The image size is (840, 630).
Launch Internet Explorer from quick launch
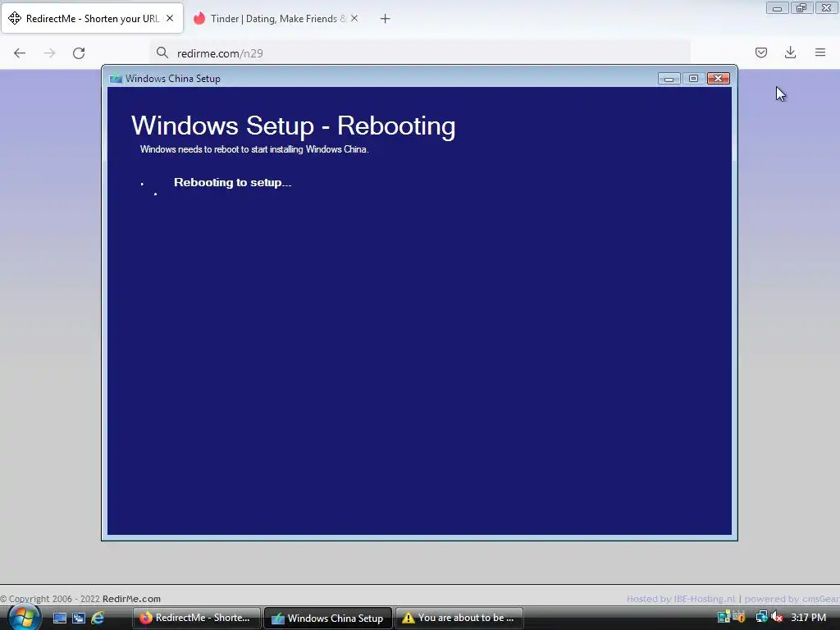click(98, 619)
